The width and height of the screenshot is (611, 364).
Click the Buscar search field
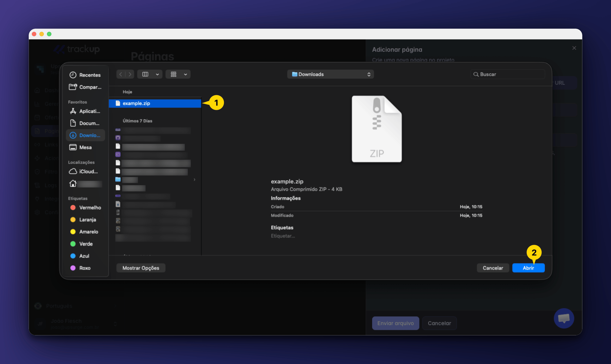507,74
